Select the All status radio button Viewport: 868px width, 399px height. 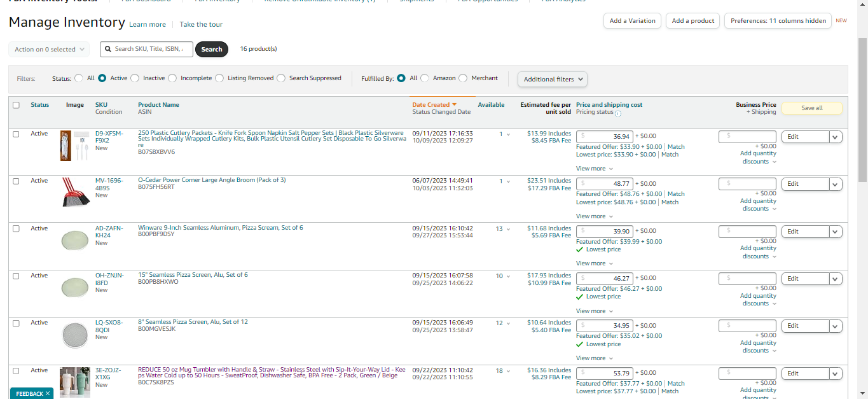pos(79,78)
